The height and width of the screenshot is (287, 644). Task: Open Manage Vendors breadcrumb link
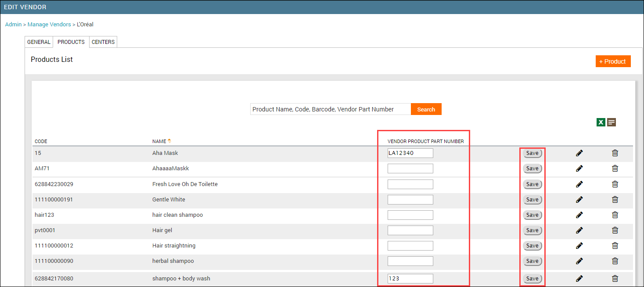click(49, 25)
